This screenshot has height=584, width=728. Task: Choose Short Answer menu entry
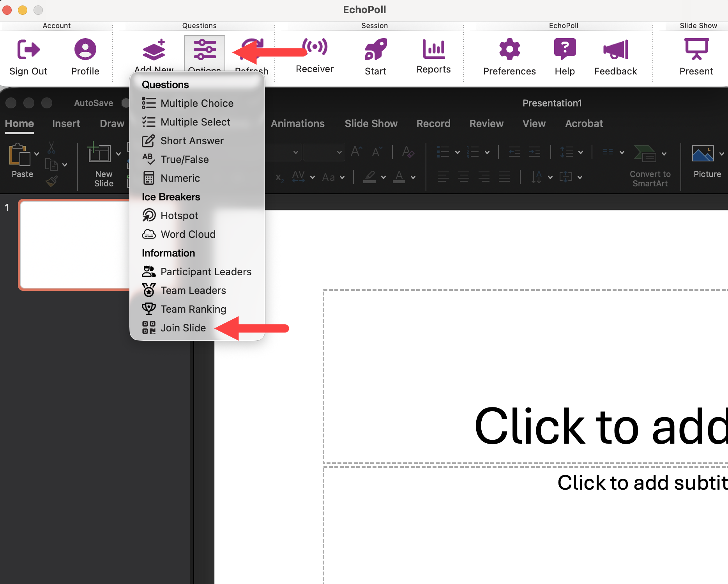197,141
